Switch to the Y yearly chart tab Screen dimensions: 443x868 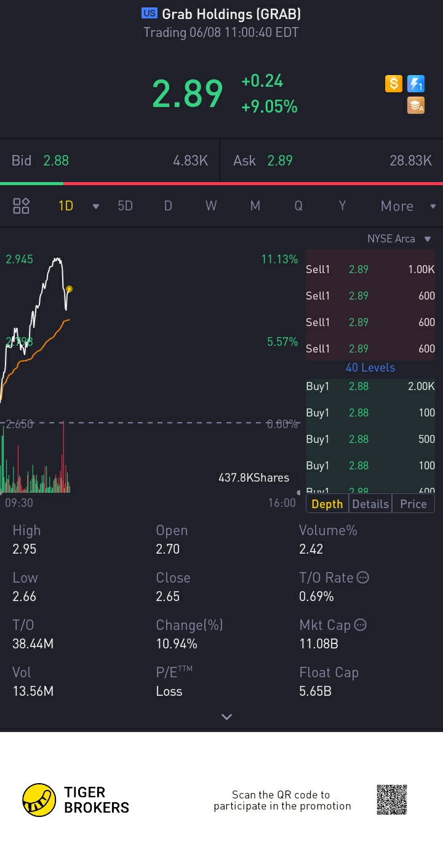tap(342, 206)
